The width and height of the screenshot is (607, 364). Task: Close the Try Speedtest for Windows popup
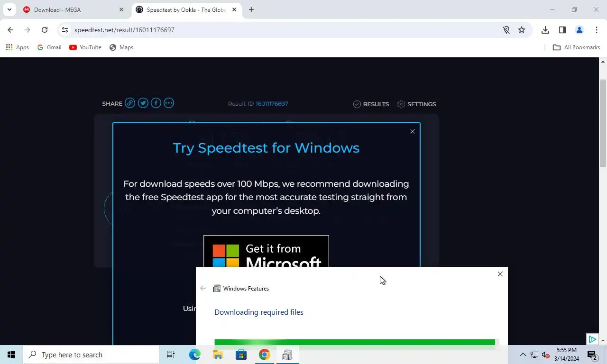413,131
